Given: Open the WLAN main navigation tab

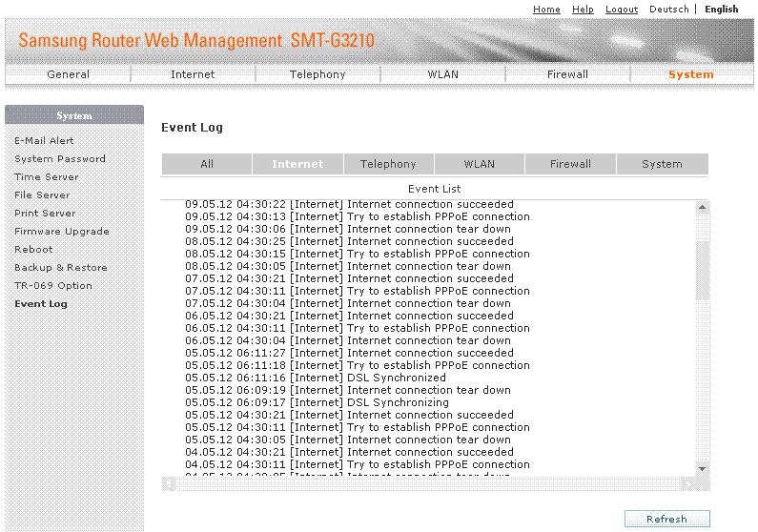Looking at the screenshot, I should click(x=442, y=74).
